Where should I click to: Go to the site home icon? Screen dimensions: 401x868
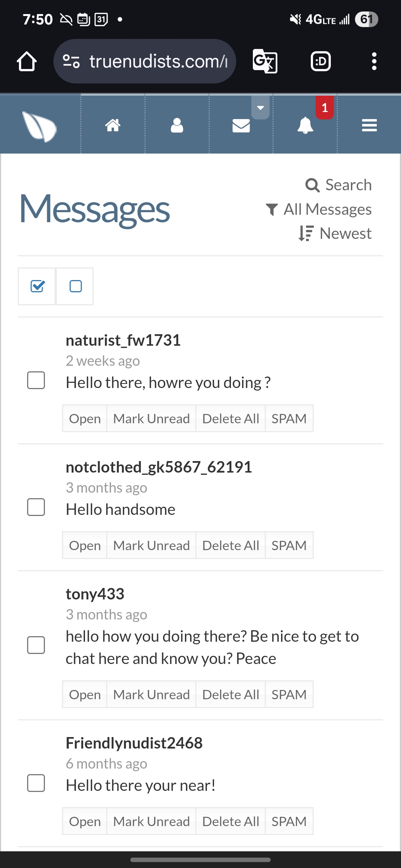tap(113, 125)
